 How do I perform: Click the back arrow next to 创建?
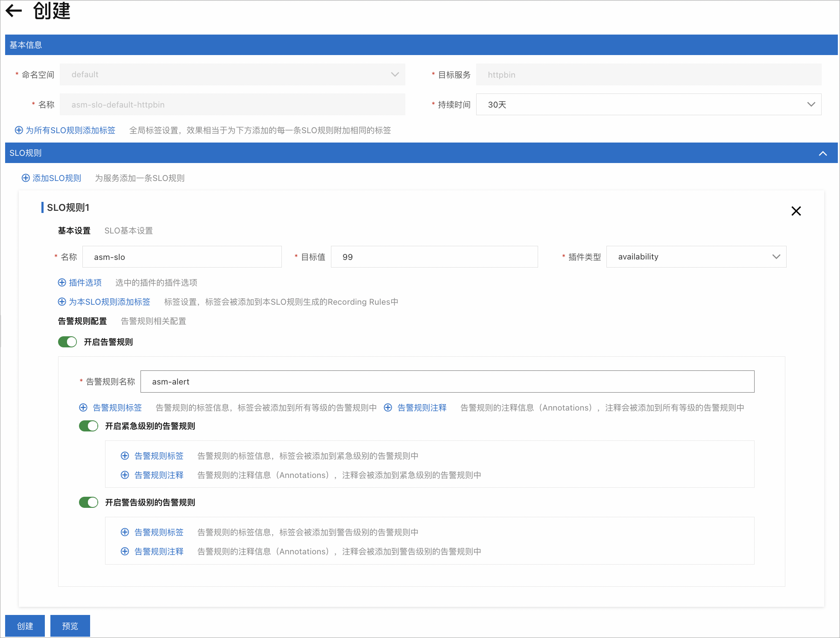point(14,11)
